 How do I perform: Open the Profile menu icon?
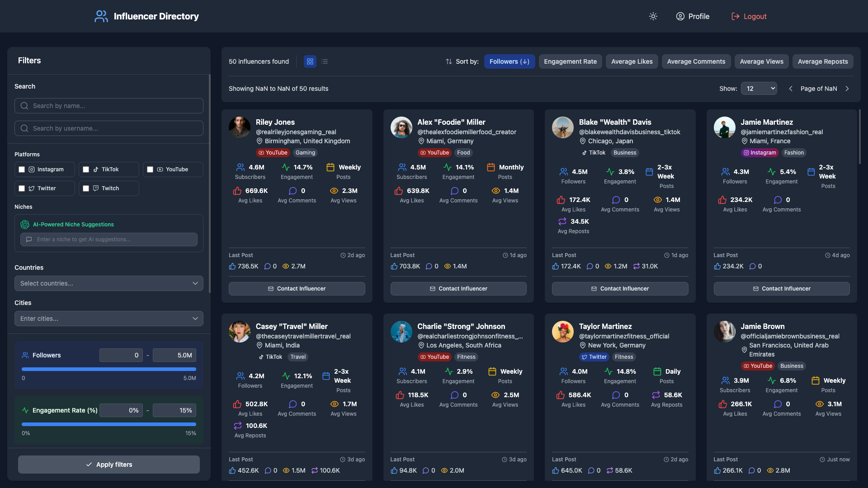pos(680,16)
